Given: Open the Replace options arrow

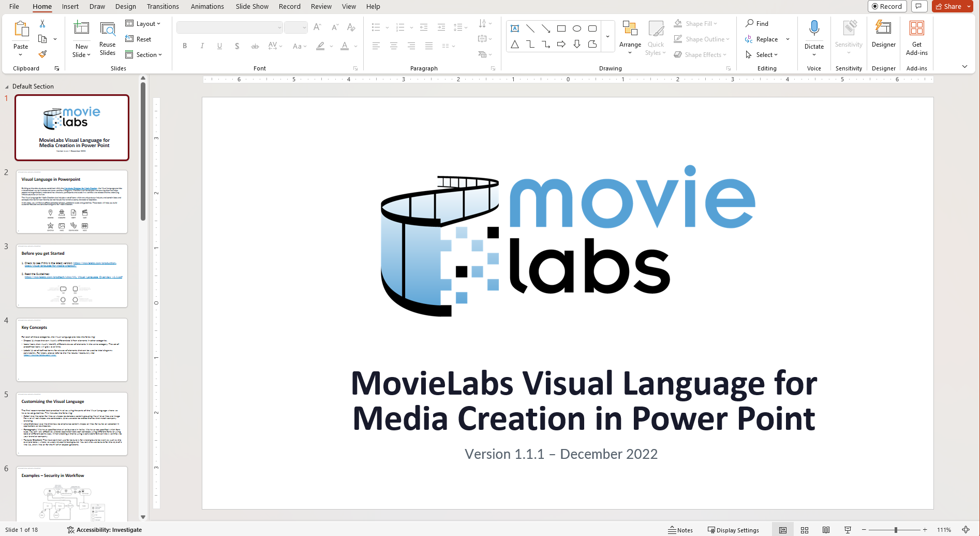Looking at the screenshot, I should click(788, 39).
